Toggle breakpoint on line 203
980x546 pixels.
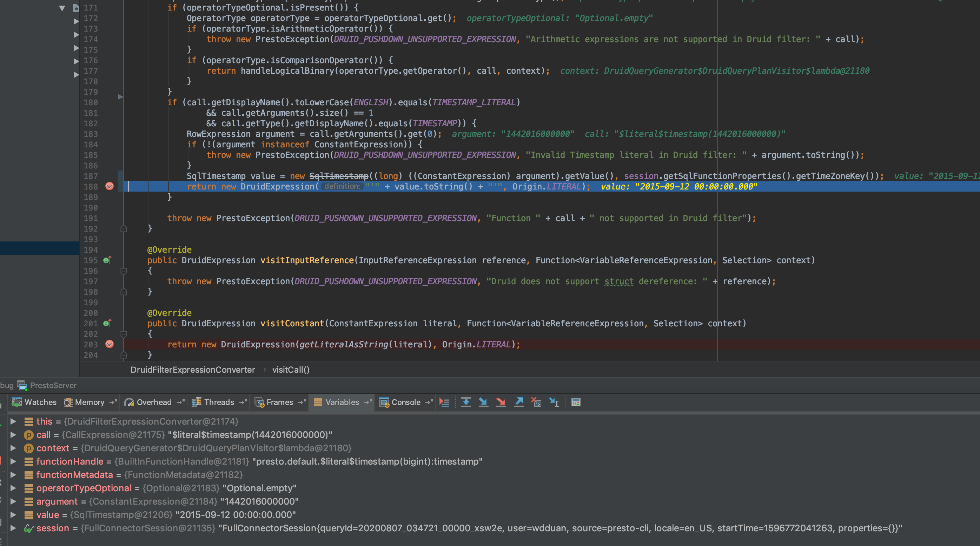110,344
